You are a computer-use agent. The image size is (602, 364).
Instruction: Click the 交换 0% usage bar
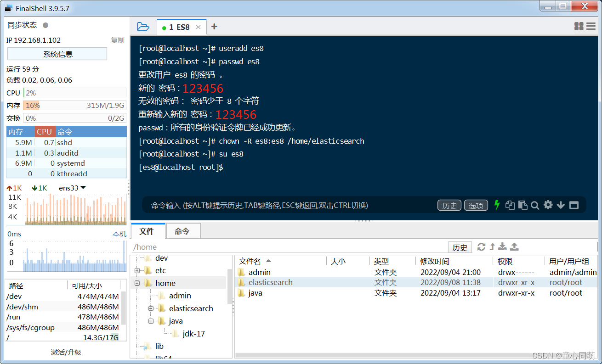74,118
